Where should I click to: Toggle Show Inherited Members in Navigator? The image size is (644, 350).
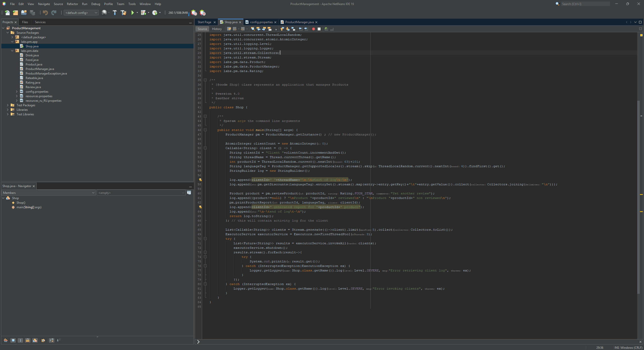click(6, 340)
